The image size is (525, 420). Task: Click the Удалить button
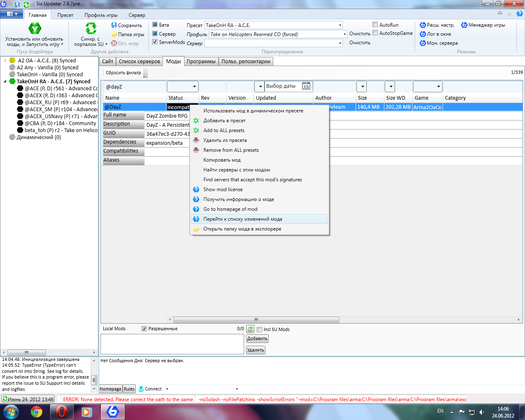pos(256,350)
